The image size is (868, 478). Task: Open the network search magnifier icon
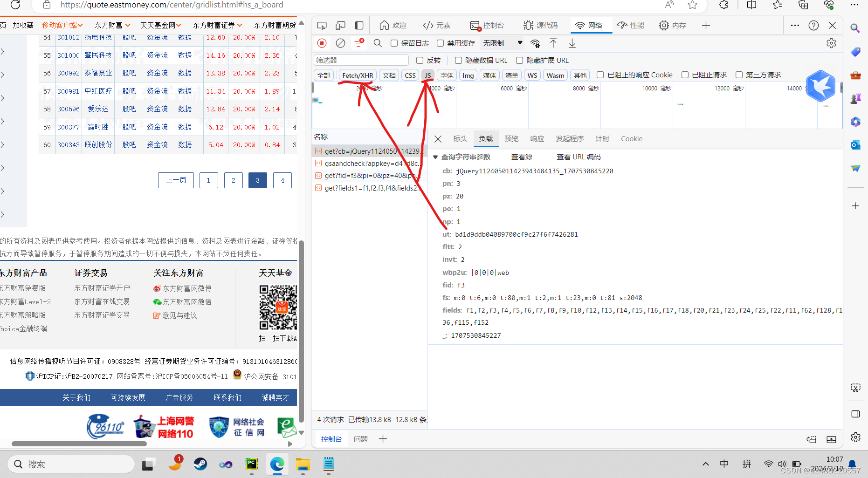(378, 43)
